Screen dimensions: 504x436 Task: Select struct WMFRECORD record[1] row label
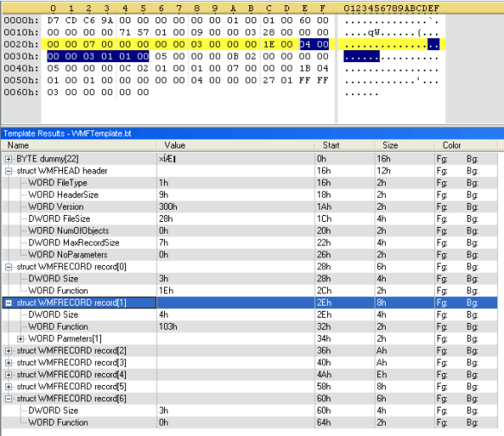pyautogui.click(x=72, y=302)
